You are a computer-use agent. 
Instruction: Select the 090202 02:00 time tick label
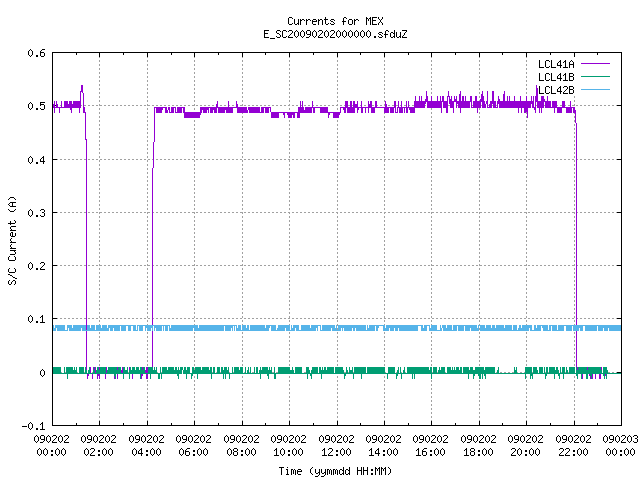(99, 445)
